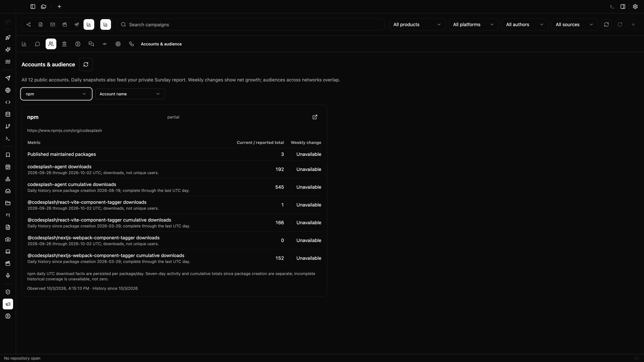Expand the All products dropdown
Image resolution: width=644 pixels, height=362 pixels.
(417, 24)
